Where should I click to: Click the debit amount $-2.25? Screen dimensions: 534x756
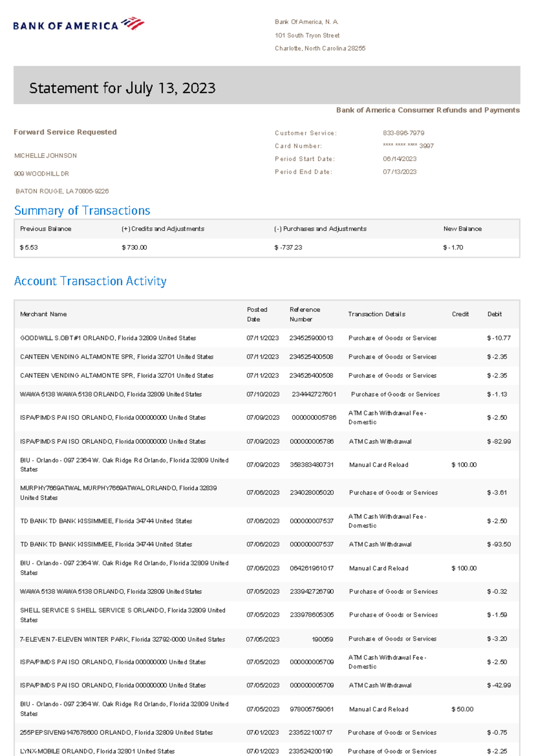pos(497,751)
